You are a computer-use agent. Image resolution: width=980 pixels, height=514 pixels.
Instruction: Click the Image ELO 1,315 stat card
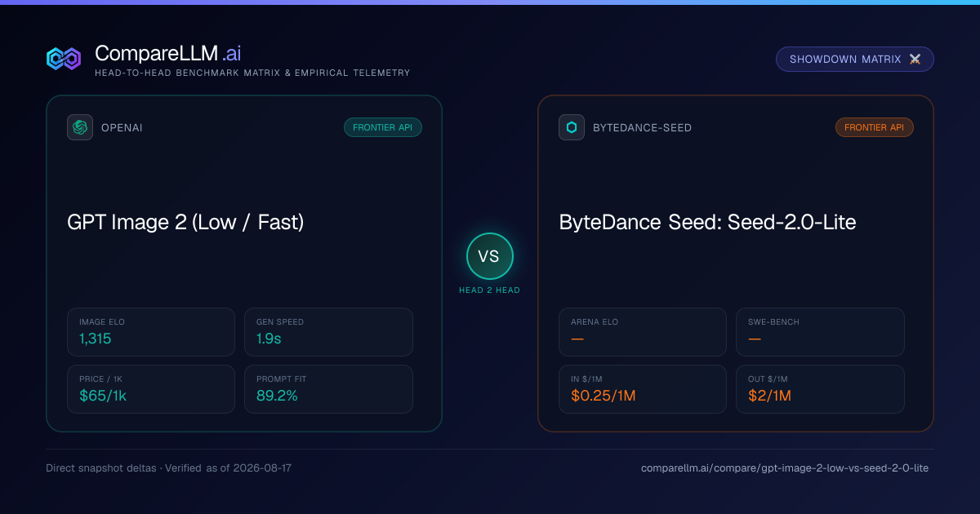151,332
